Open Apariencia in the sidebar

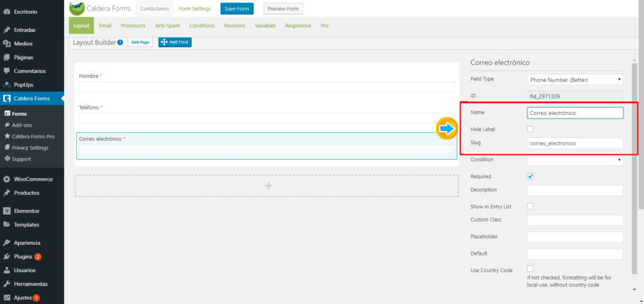click(27, 242)
